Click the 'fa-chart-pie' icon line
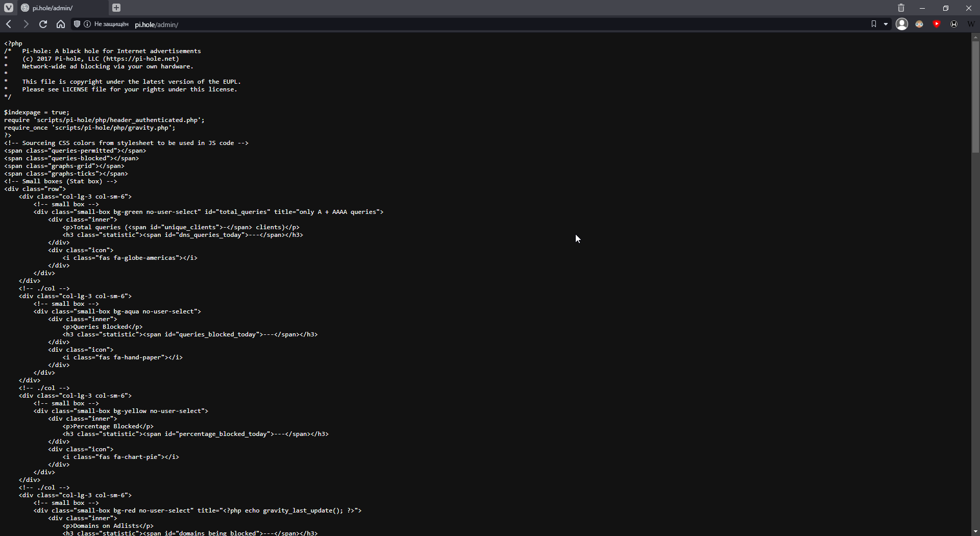Viewport: 980px width, 536px height. pos(121,457)
